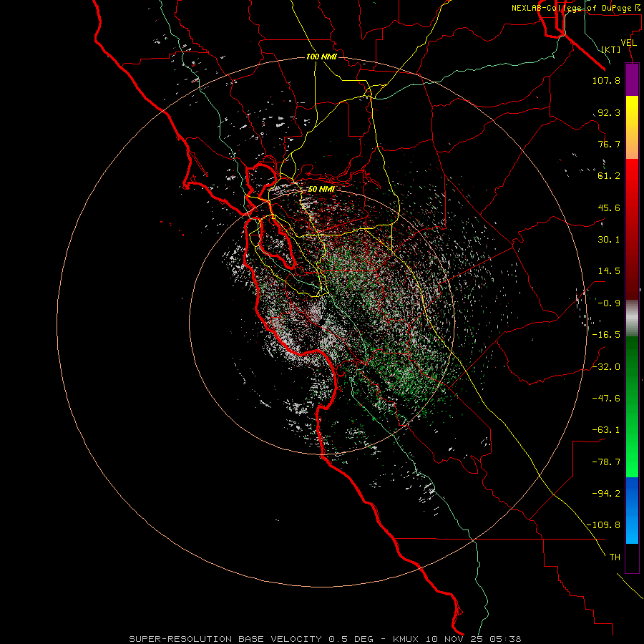Click the -78.7 velocity scale value
This screenshot has width=644, height=644.
coord(606,462)
